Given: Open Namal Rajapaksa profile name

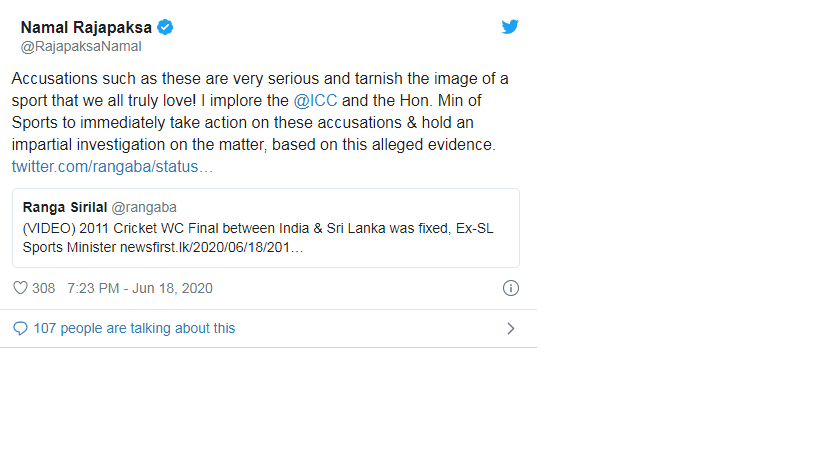Looking at the screenshot, I should click(86, 27).
